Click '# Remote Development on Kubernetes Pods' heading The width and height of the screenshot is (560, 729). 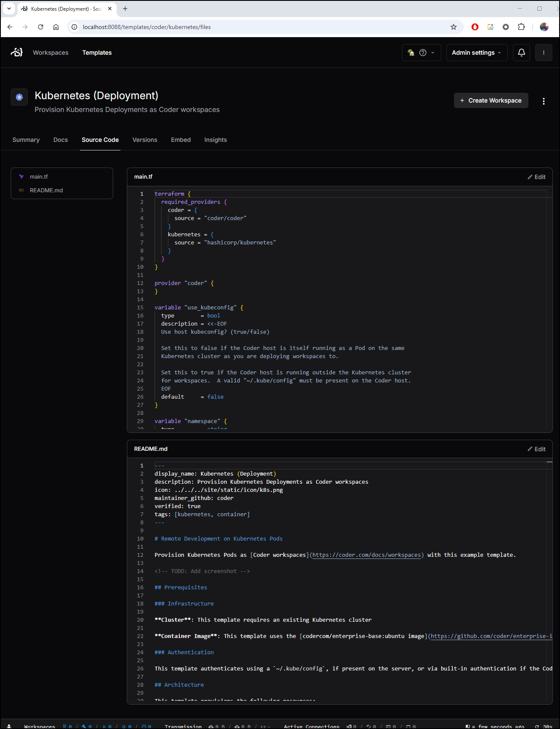pos(218,539)
